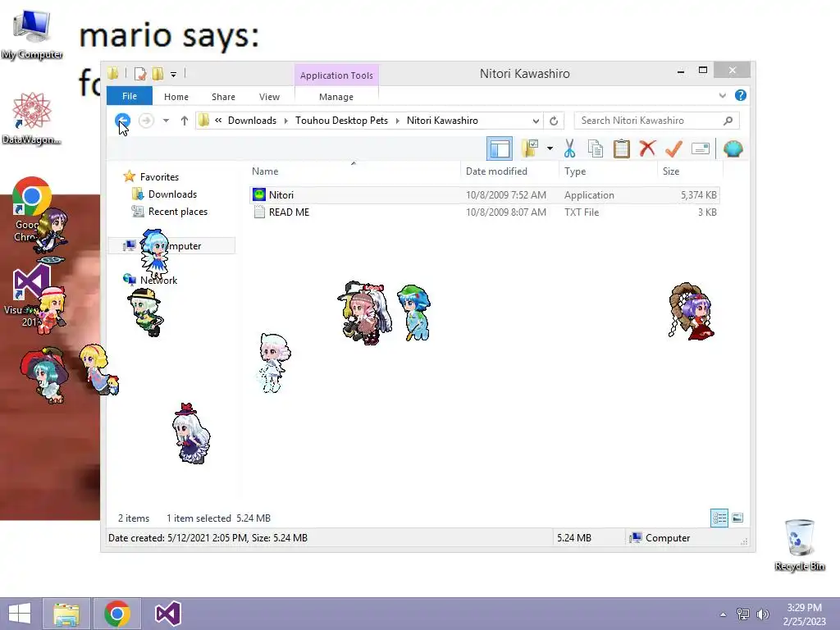Viewport: 840px width, 630px height.
Task: Open the File menu
Action: click(x=130, y=96)
